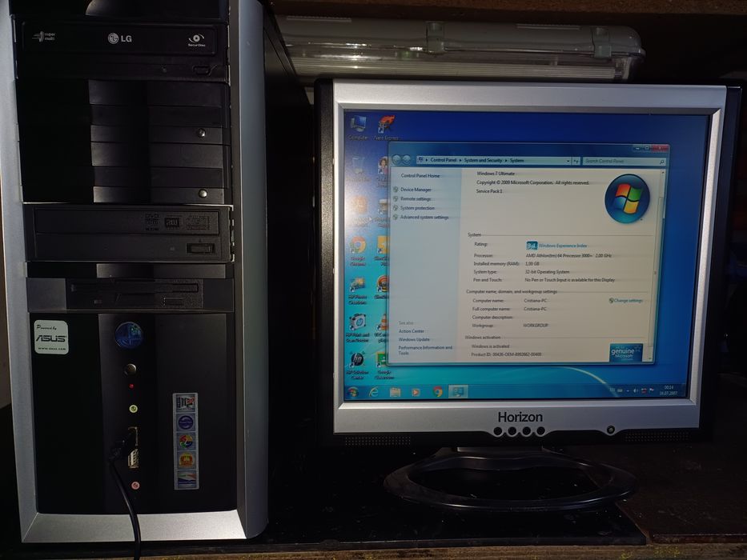747x560 pixels.
Task: Open Windows Explorer folder on taskbar
Action: pyautogui.click(x=395, y=392)
